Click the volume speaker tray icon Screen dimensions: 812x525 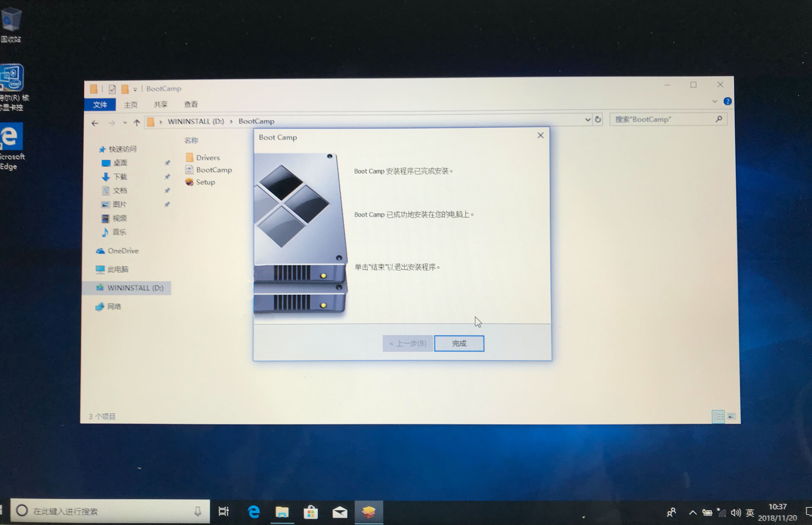[x=736, y=512]
